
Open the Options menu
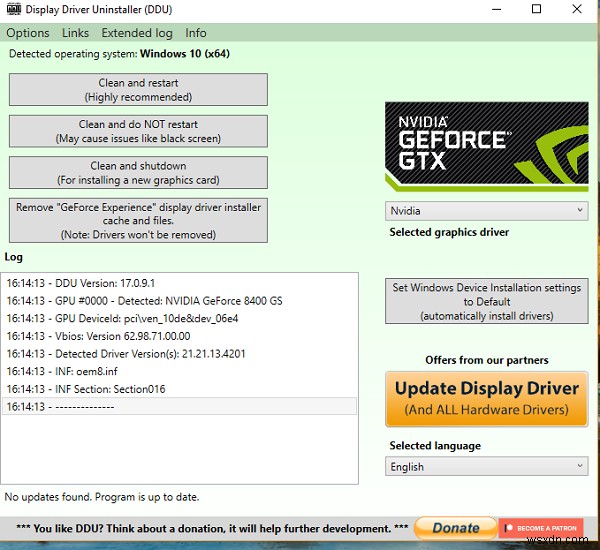(28, 33)
